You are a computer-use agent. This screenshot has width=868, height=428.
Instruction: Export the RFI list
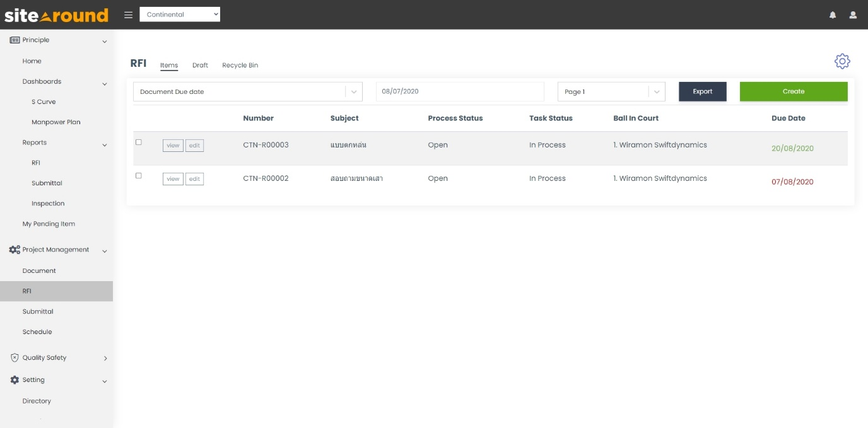click(x=702, y=91)
